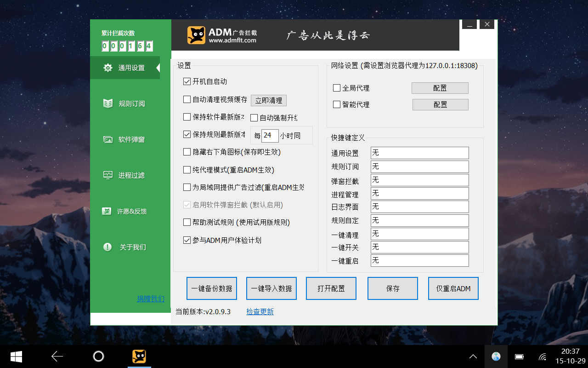
Task: Click 一键重启 hotkey field
Action: [420, 260]
